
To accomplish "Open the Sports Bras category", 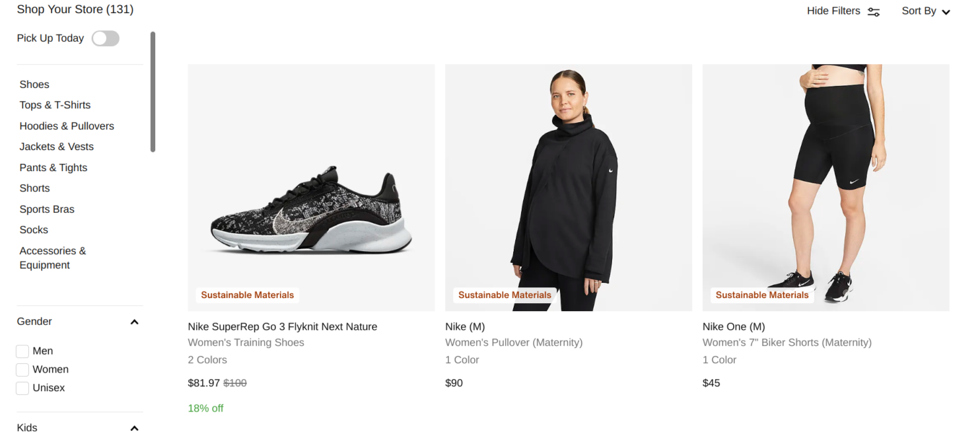I will coord(47,209).
